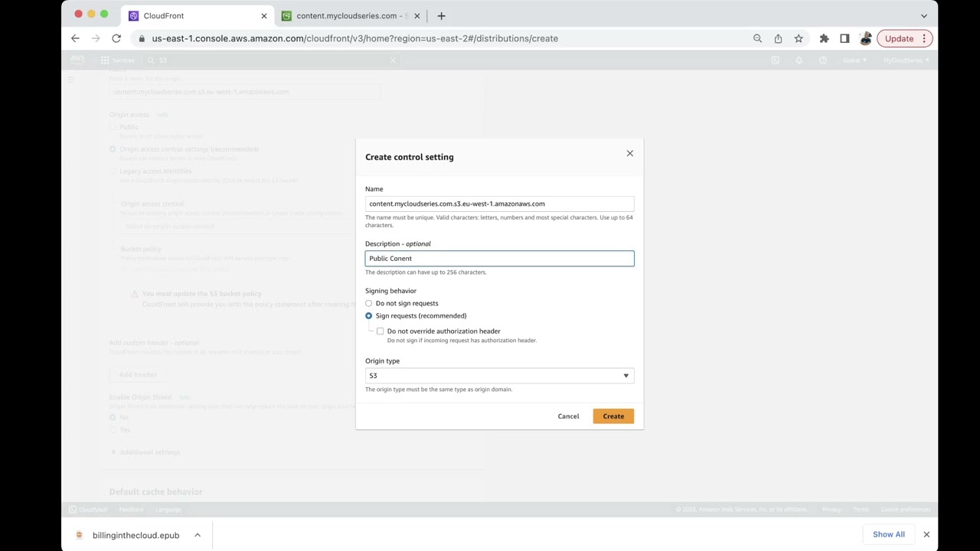The image size is (980, 551).
Task: Expand Additional settings section
Action: 145,452
